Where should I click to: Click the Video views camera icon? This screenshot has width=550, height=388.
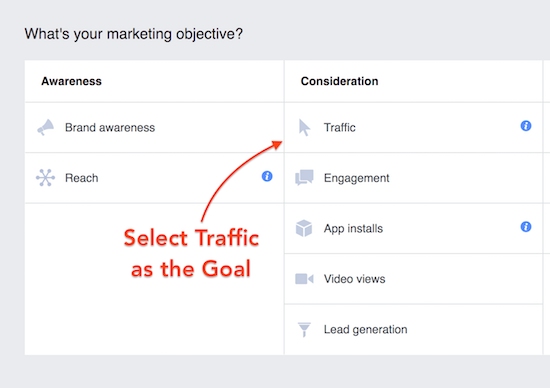pyautogui.click(x=304, y=279)
